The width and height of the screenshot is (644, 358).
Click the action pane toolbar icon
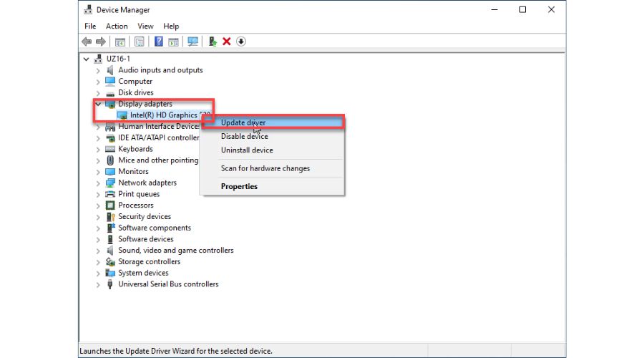coord(173,42)
